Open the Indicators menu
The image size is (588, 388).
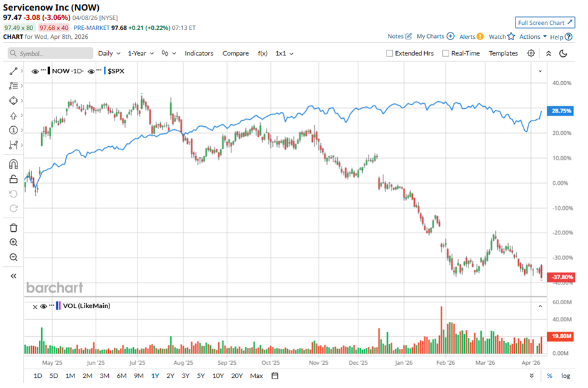coord(199,54)
